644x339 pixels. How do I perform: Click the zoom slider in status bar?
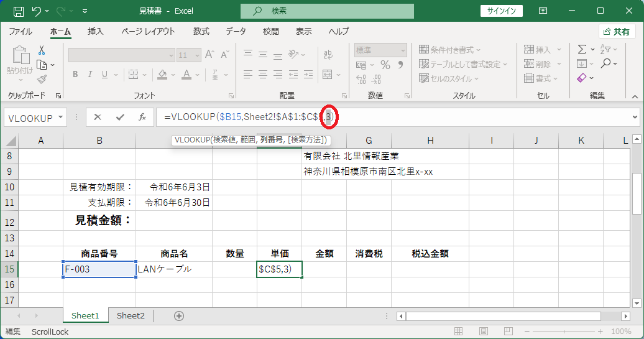pyautogui.click(x=564, y=331)
